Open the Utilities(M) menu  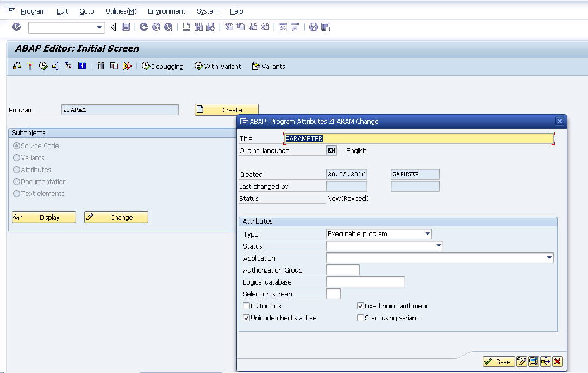pos(121,11)
